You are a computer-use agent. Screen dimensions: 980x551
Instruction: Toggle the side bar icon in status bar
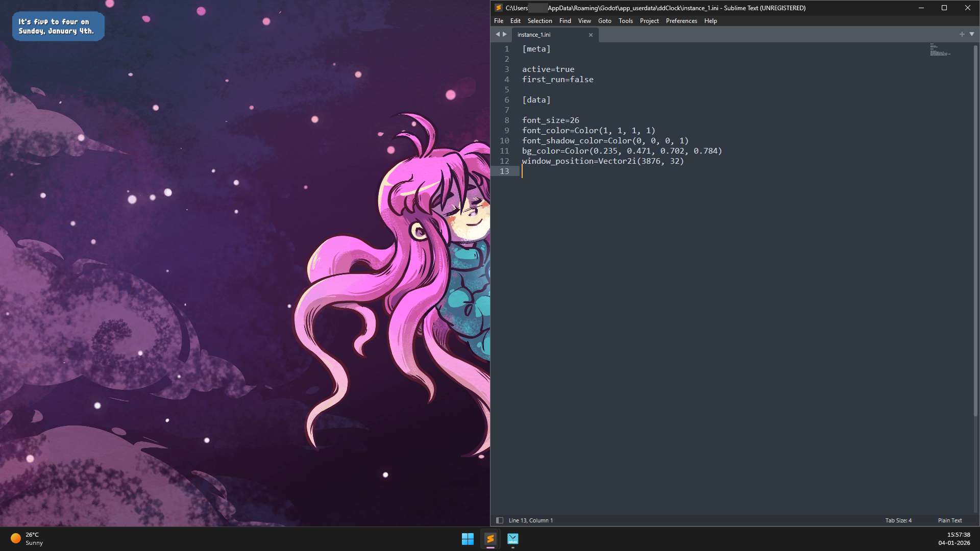pyautogui.click(x=500, y=520)
